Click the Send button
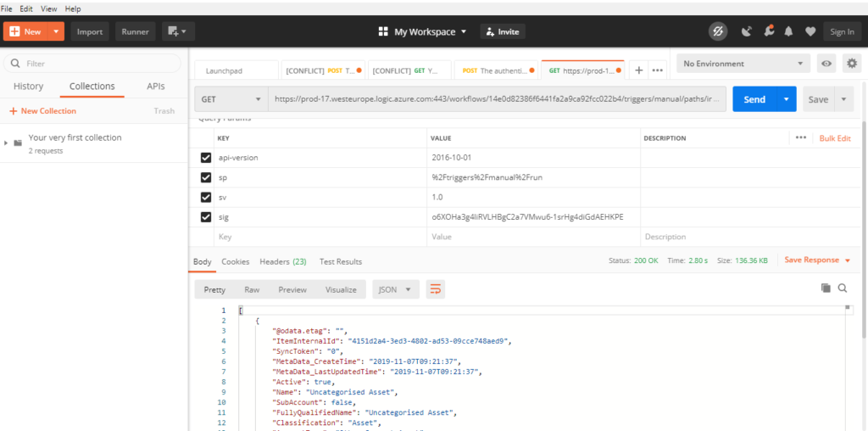 [x=754, y=99]
